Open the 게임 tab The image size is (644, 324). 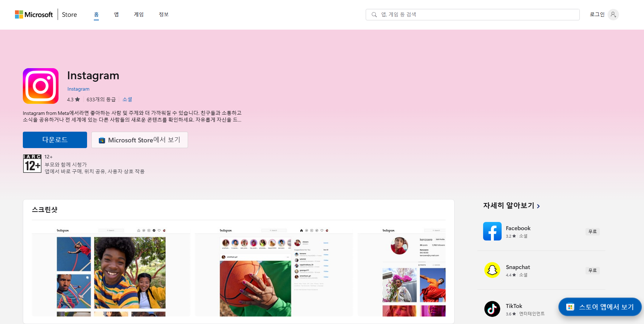(139, 14)
